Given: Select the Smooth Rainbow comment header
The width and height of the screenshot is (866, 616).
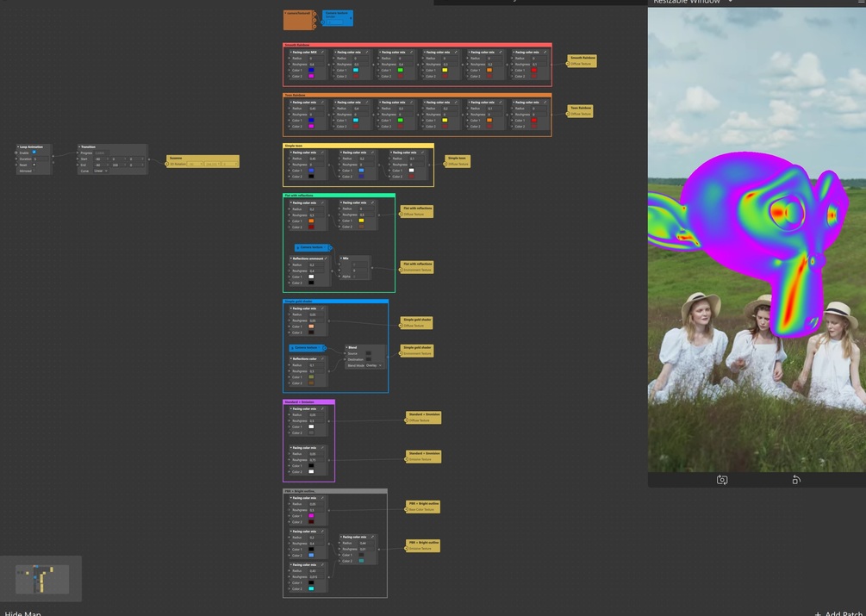Looking at the screenshot, I should [x=417, y=45].
